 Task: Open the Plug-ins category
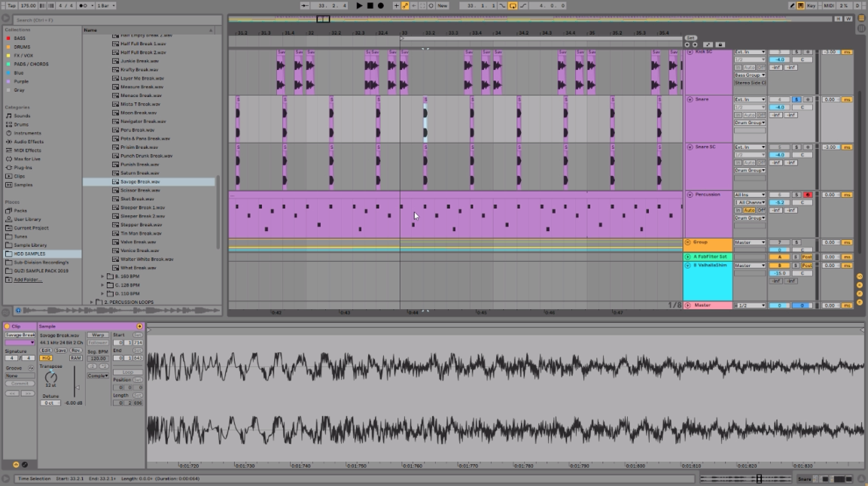pyautogui.click(x=23, y=168)
